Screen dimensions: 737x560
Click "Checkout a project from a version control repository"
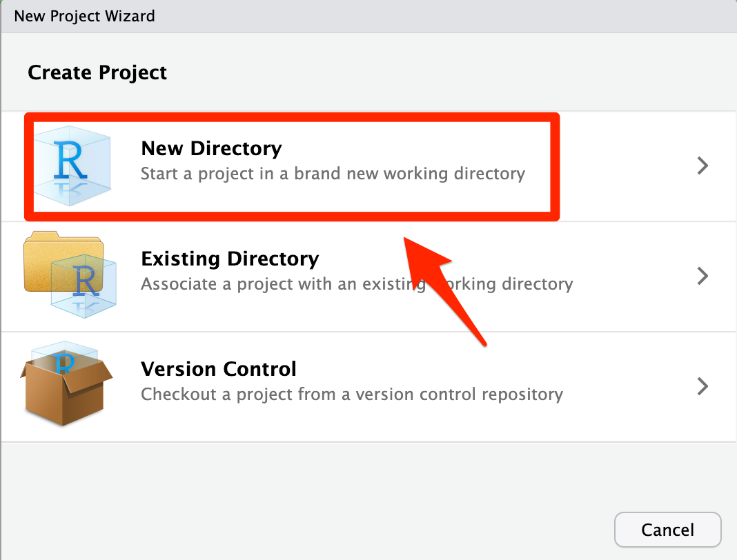(x=351, y=394)
